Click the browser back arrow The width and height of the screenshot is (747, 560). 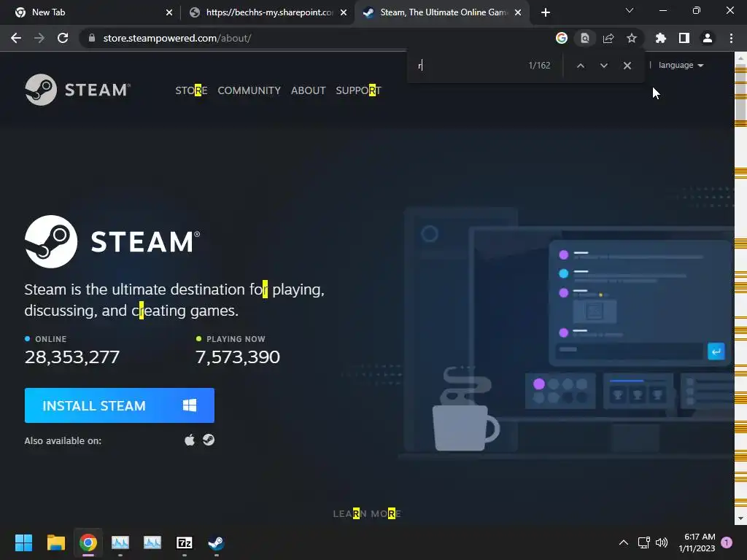[16, 38]
